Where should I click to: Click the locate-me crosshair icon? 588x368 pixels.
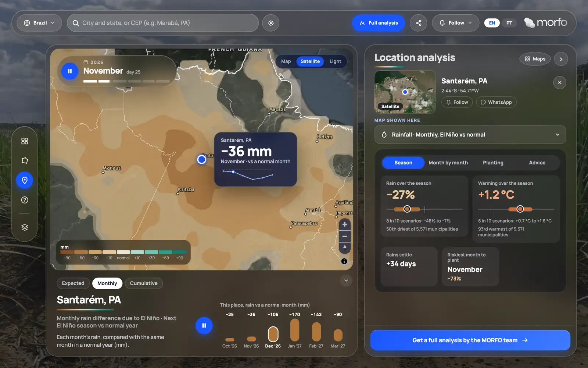tap(271, 23)
